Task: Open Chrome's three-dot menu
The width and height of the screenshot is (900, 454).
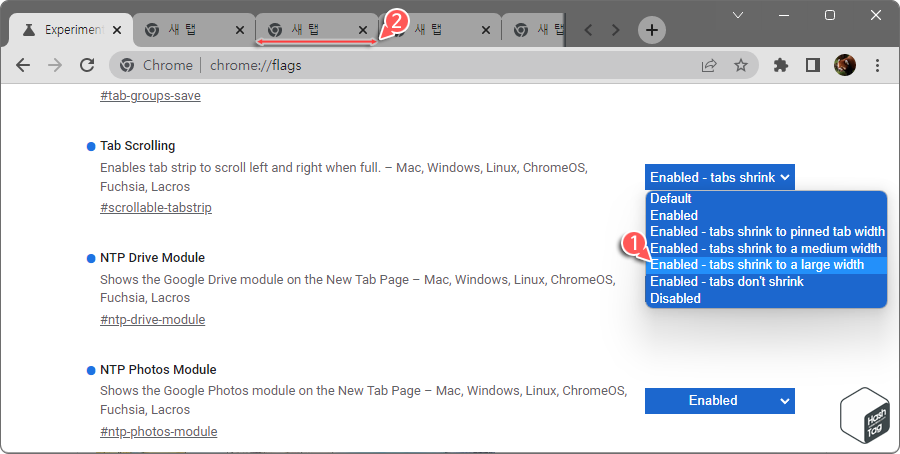Action: pyautogui.click(x=877, y=65)
